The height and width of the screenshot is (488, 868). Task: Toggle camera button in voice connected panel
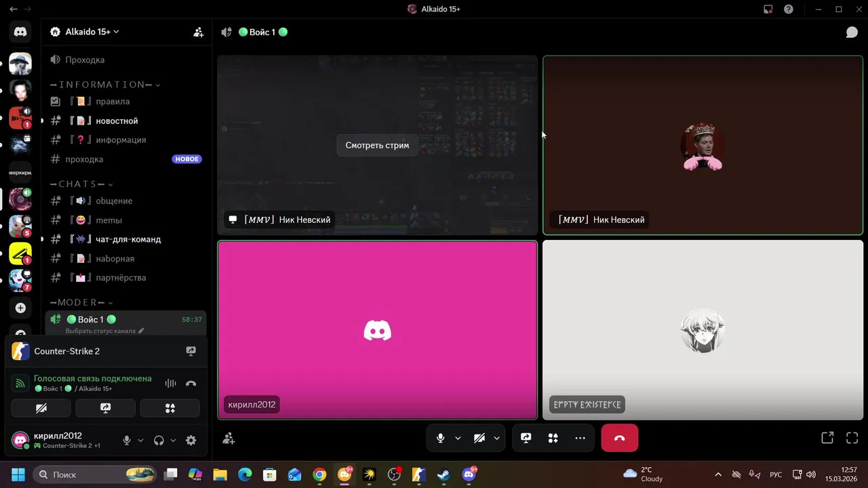click(x=41, y=408)
